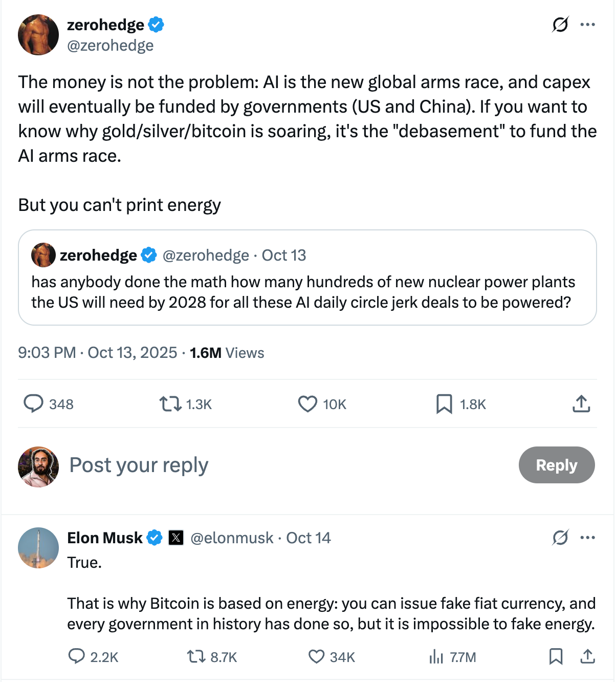Share the zerohedge main post
This screenshot has height=682, width=616.
pos(581,404)
